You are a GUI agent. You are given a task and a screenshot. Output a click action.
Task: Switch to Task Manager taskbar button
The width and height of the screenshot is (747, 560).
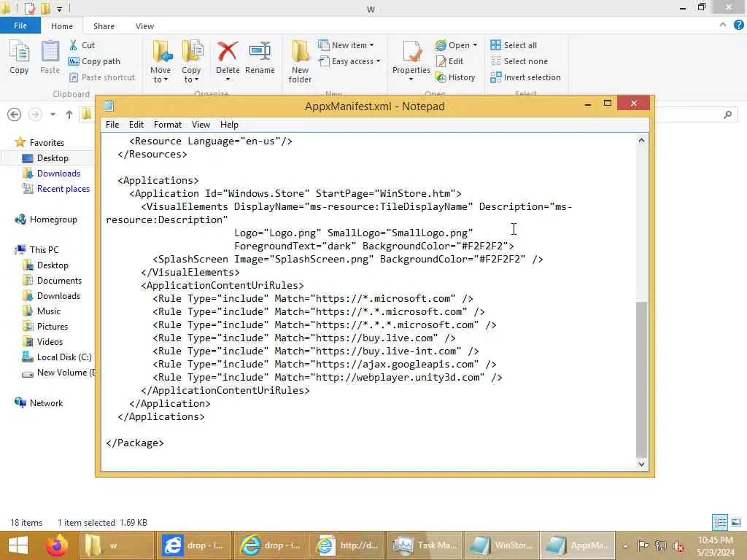click(x=424, y=545)
